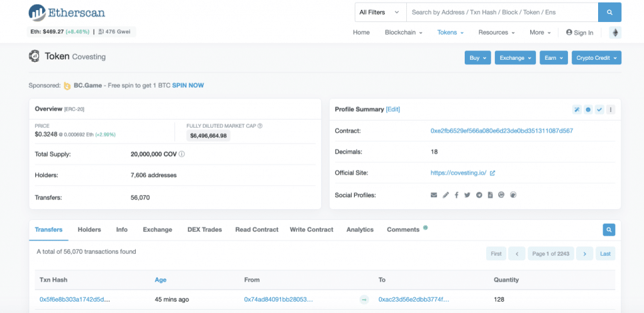Expand the Blockchain menu
This screenshot has width=644, height=313.
(x=403, y=33)
